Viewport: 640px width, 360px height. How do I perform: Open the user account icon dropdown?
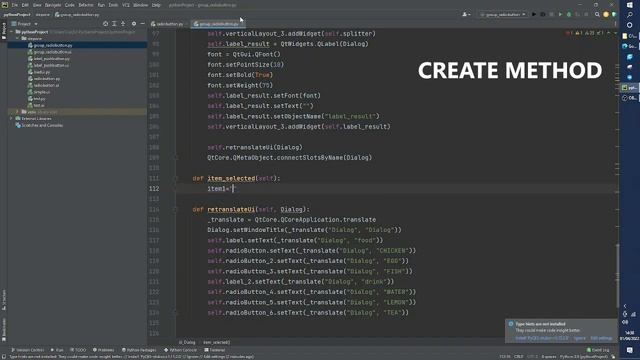tap(466, 15)
